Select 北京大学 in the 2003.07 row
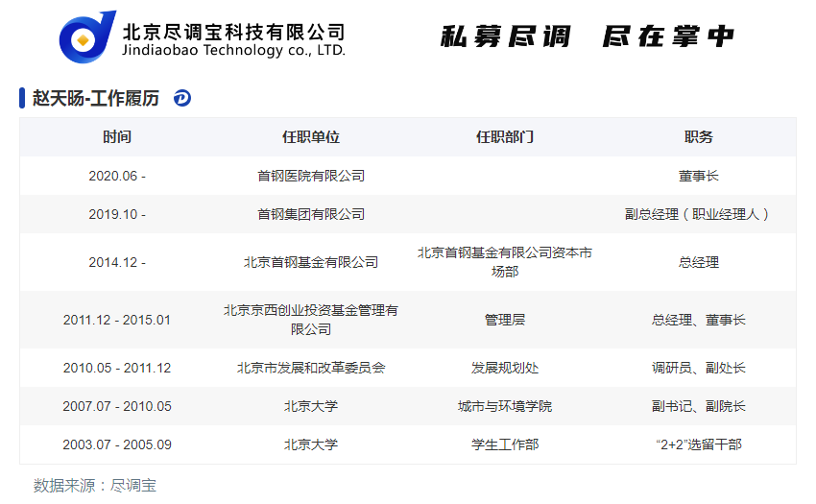The width and height of the screenshot is (816, 504). [311, 444]
